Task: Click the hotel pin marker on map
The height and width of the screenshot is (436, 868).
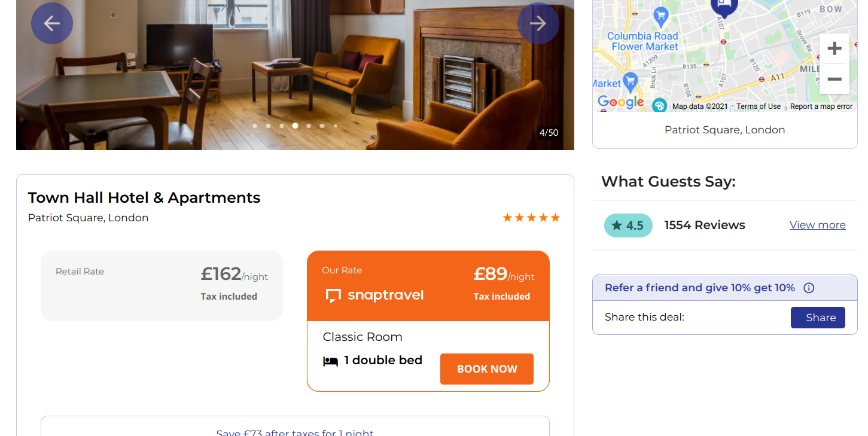Action: pyautogui.click(x=724, y=6)
